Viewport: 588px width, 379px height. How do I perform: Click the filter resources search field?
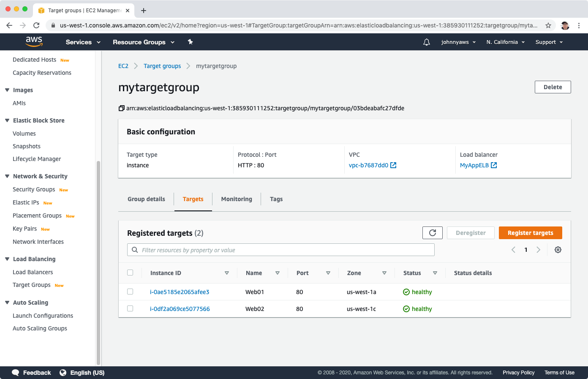(281, 250)
